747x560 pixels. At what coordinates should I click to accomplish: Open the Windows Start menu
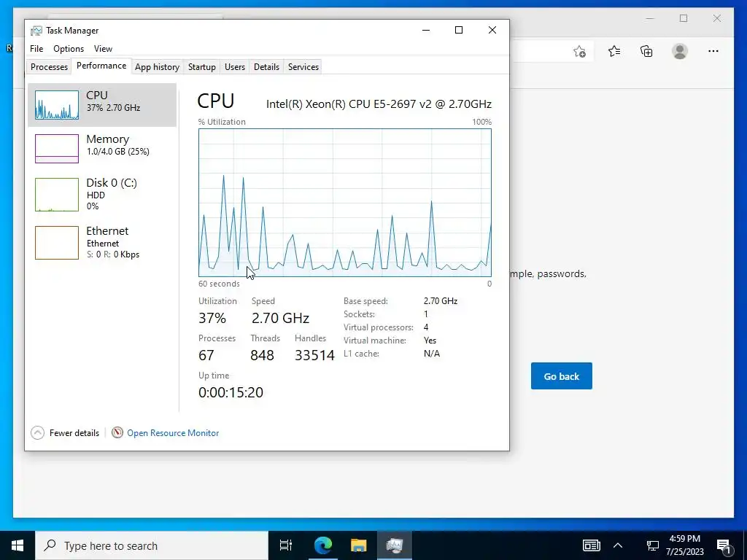18,545
